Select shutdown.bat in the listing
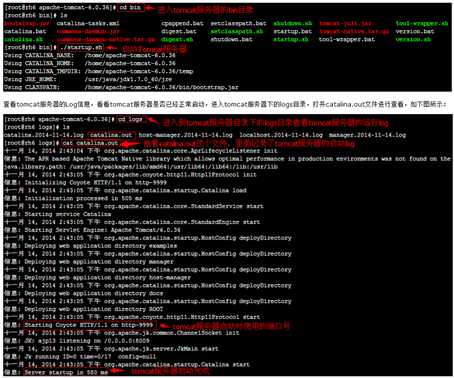 (231, 39)
